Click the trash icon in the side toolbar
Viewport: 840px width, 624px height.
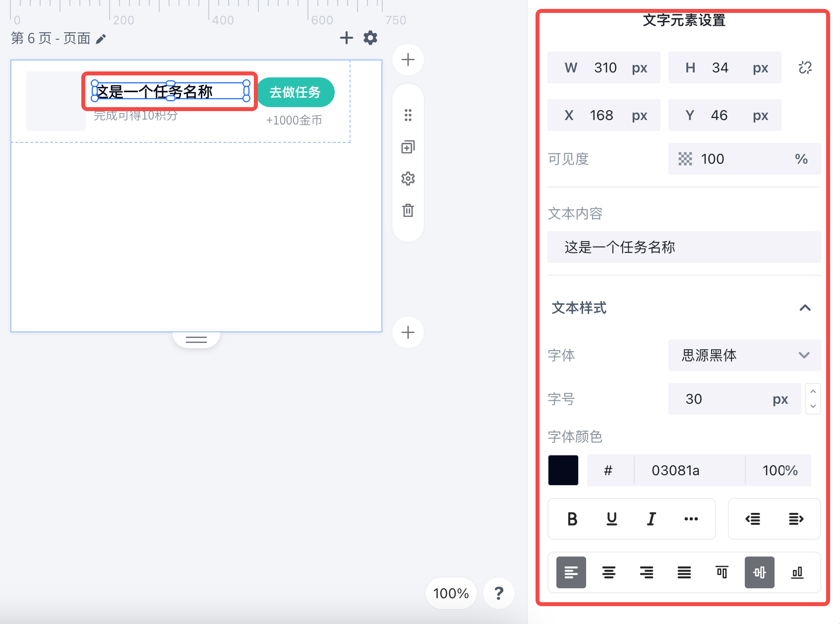click(x=408, y=210)
